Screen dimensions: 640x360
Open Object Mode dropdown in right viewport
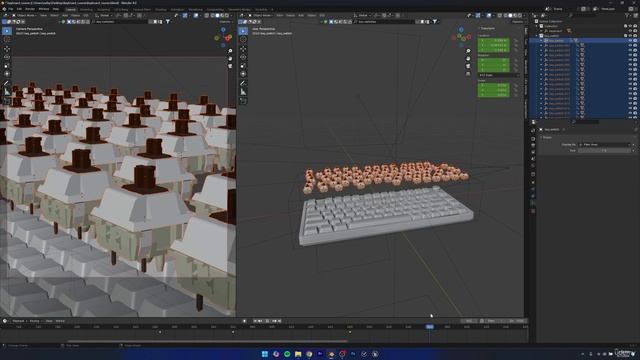coord(262,16)
